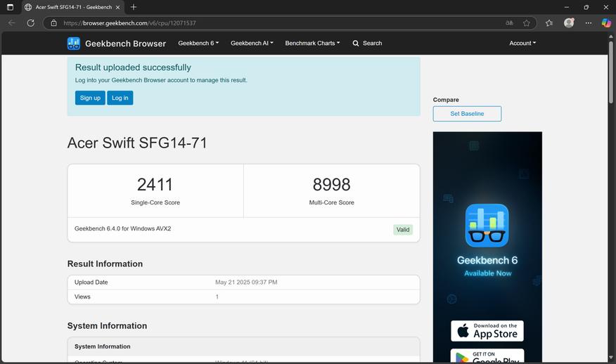
Task: Click the Sign up button
Action: tap(90, 98)
